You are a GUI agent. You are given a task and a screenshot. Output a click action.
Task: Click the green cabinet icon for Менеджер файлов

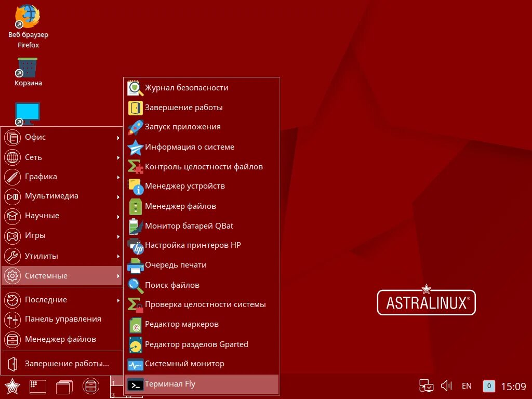tap(135, 206)
